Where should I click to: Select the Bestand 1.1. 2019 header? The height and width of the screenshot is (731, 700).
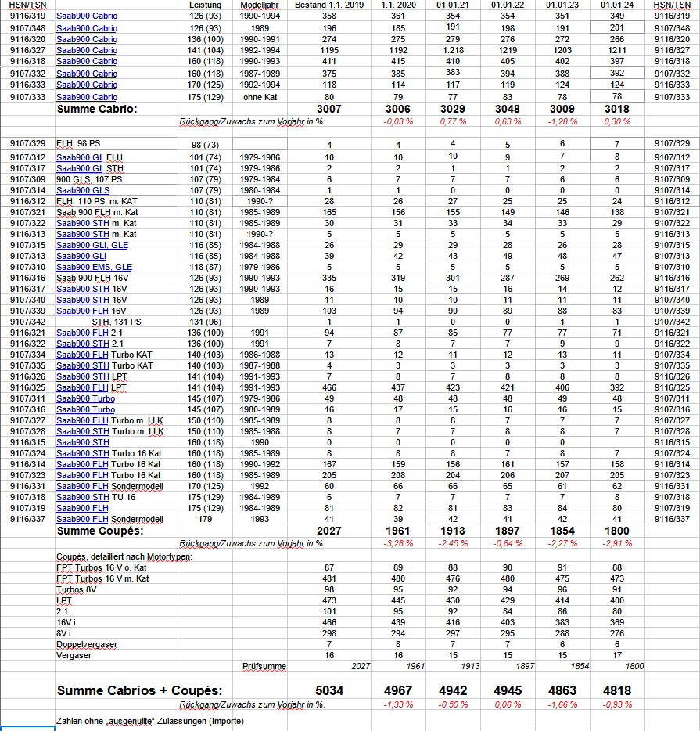pyautogui.click(x=329, y=5)
